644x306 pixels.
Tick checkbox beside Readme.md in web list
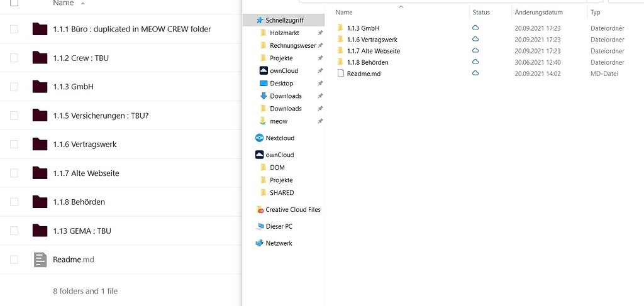click(14, 260)
